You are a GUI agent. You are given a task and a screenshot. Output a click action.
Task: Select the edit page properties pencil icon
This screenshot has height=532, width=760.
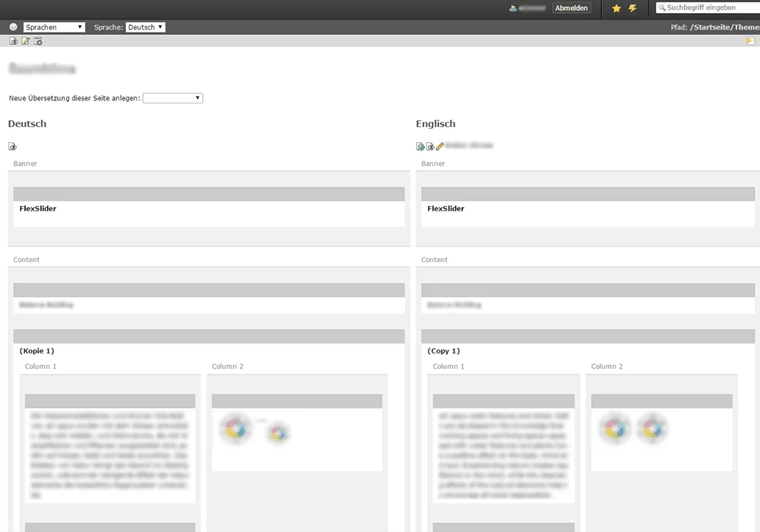pos(25,40)
